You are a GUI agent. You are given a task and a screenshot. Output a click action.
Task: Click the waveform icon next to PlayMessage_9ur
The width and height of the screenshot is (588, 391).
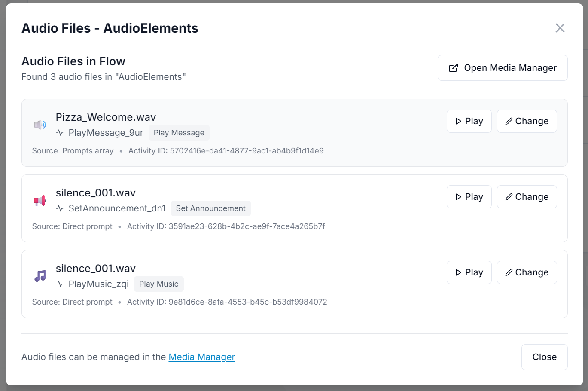pos(59,133)
